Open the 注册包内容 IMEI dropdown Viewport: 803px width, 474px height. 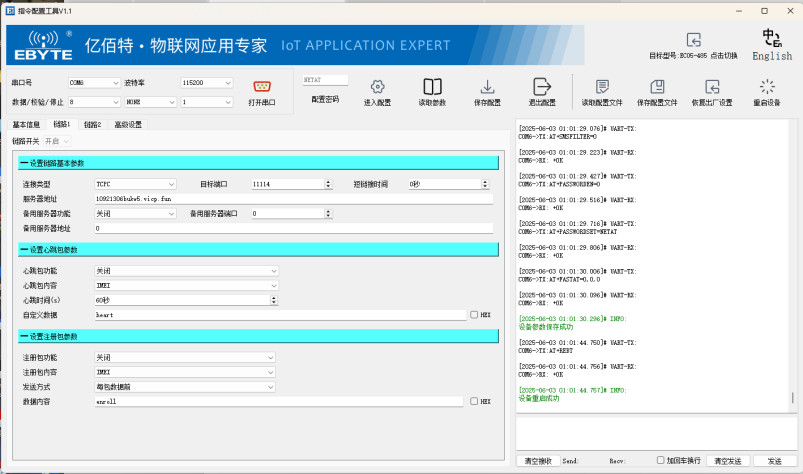pos(184,372)
